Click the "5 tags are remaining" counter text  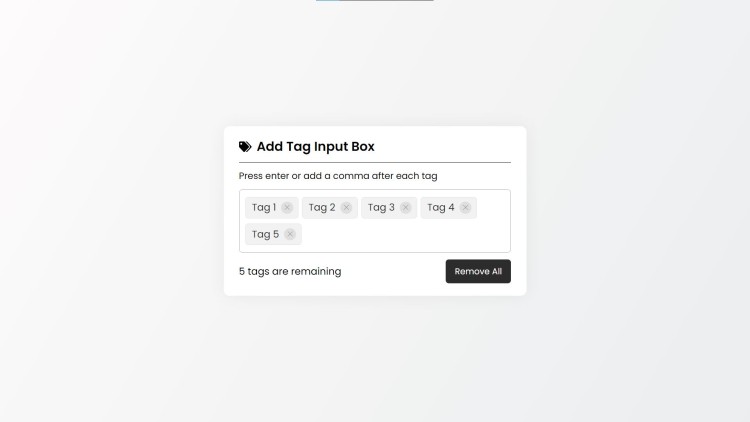pyautogui.click(x=290, y=271)
